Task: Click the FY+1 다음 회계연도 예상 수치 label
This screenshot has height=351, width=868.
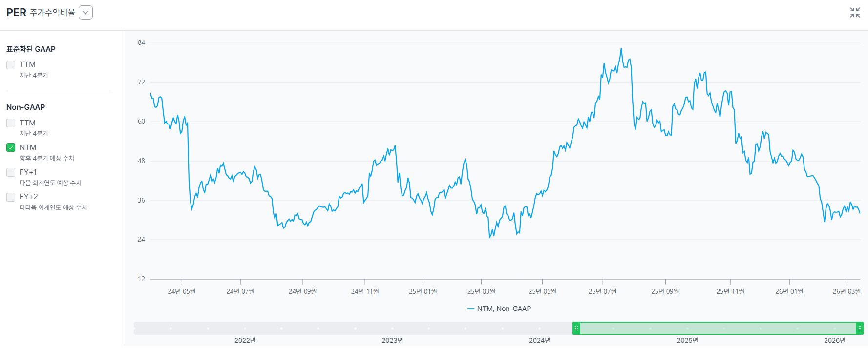Action: (50, 183)
